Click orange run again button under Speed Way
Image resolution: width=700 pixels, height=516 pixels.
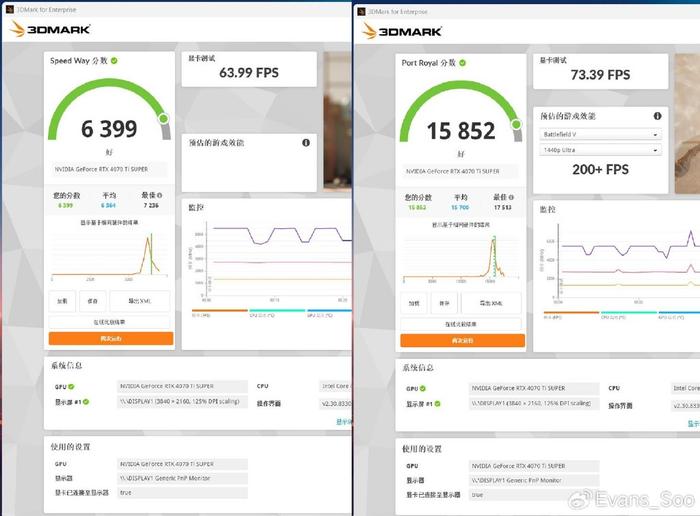point(111,338)
